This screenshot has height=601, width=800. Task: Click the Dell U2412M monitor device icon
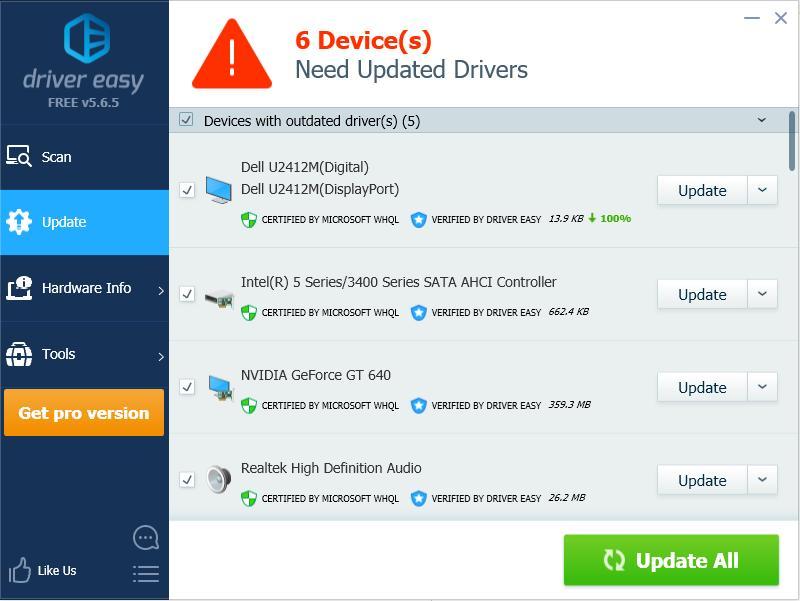(x=218, y=190)
